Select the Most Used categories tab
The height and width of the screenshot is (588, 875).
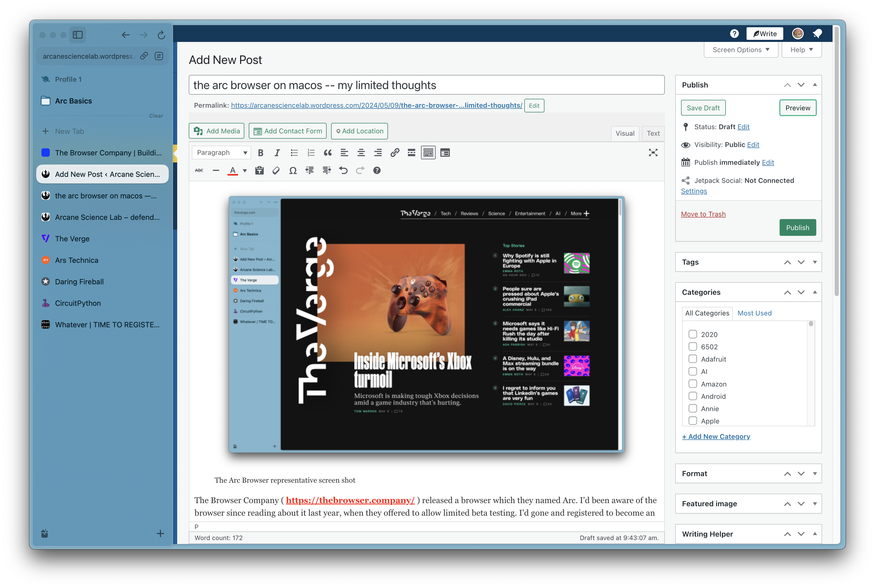pos(754,313)
